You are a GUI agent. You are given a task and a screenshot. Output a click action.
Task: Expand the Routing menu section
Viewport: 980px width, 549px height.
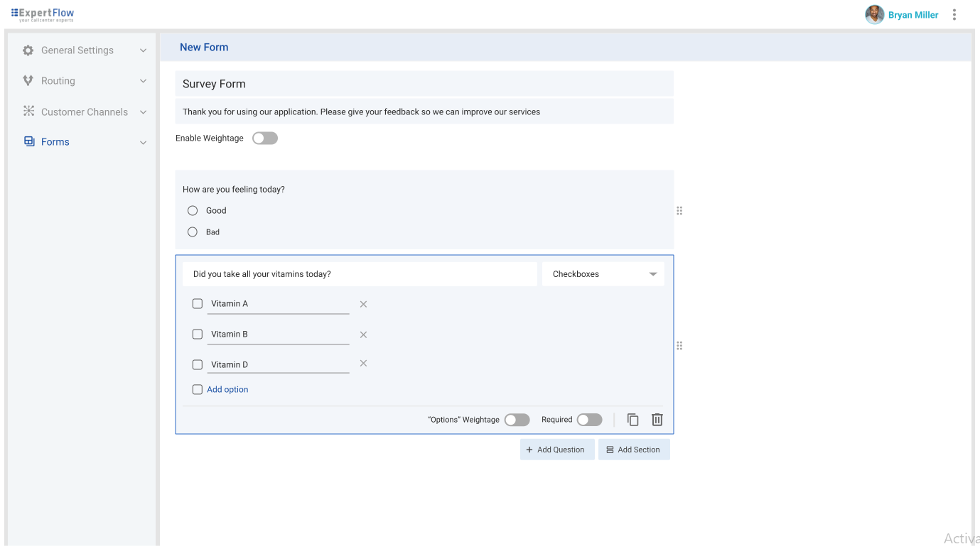click(x=58, y=81)
